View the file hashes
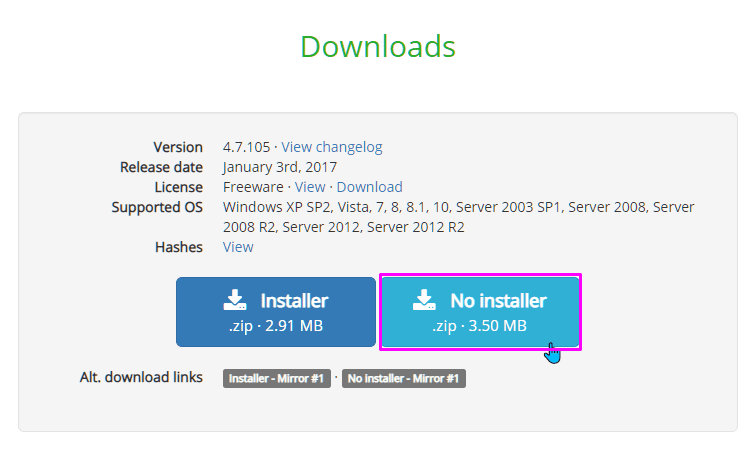Screen dimensions: 750x464 [x=238, y=247]
